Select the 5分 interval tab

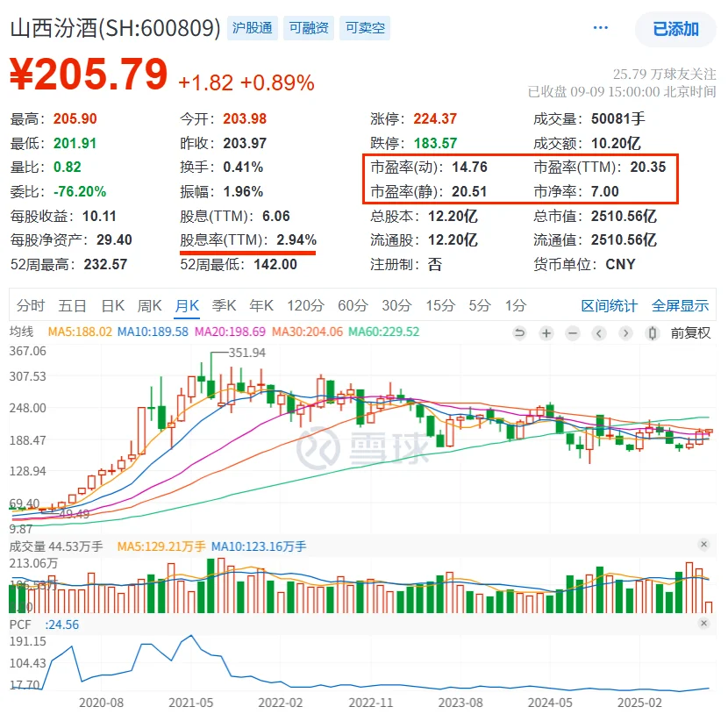480,305
